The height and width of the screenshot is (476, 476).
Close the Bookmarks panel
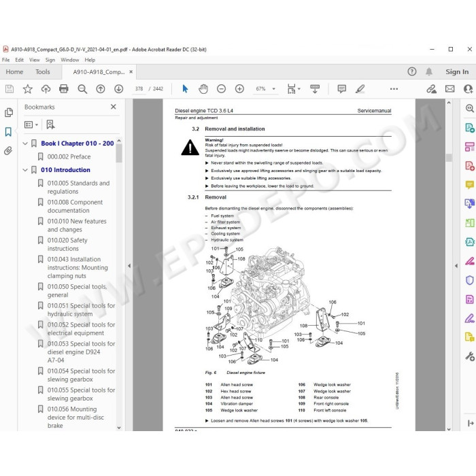[114, 107]
